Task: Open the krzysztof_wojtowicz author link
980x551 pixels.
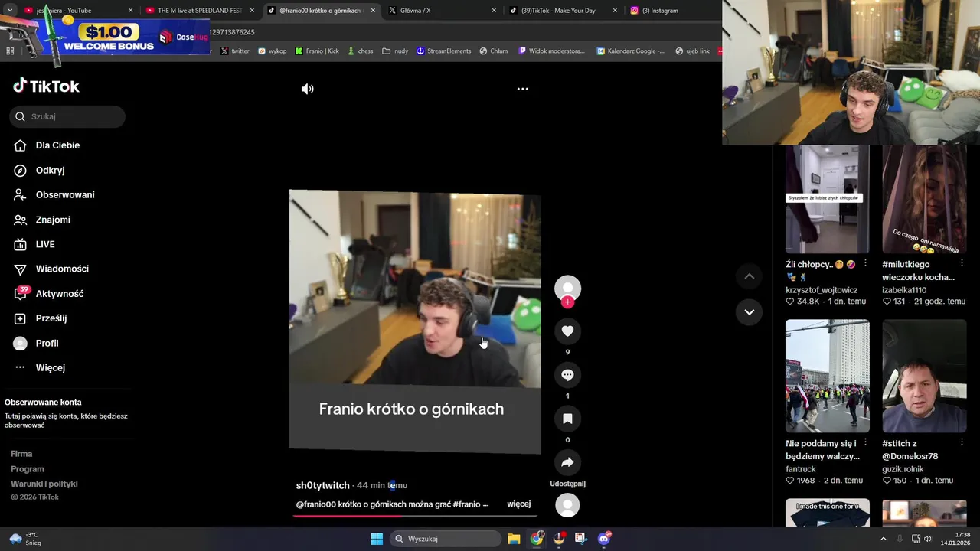Action: [822, 290]
